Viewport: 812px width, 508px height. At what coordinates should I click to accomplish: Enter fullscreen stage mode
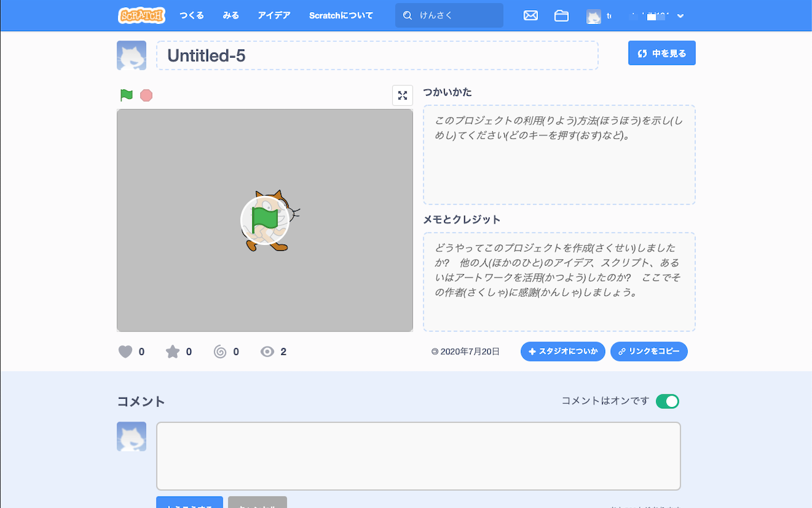click(402, 95)
